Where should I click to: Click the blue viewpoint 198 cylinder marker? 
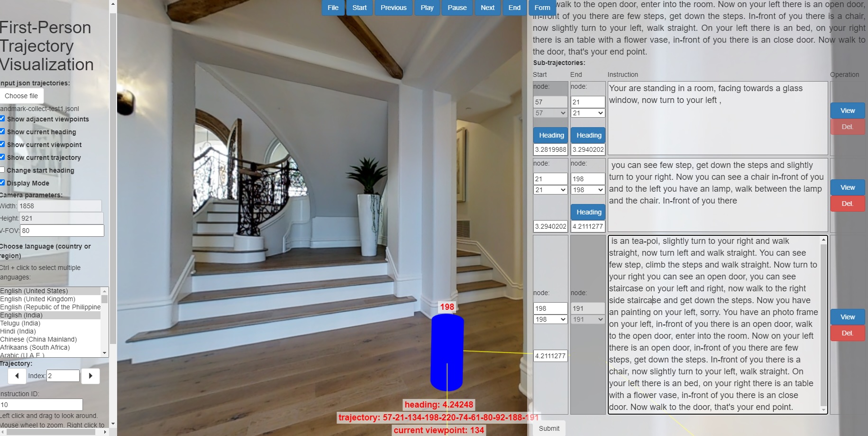point(447,352)
